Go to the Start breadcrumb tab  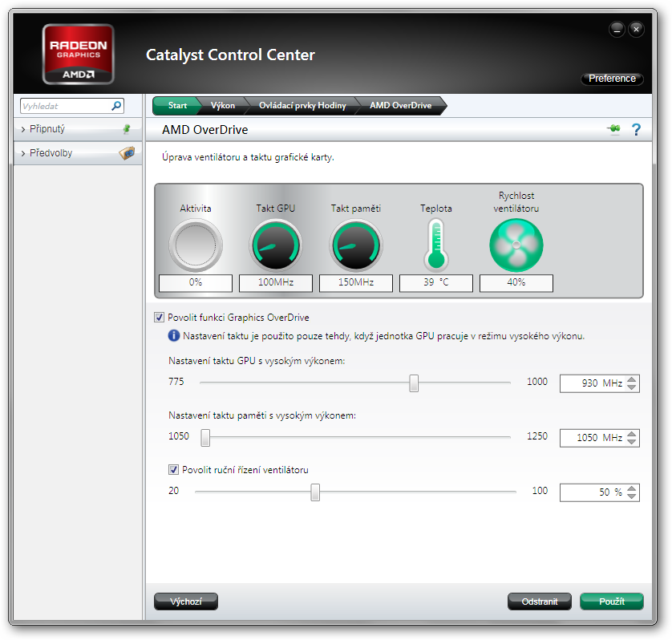(x=176, y=106)
